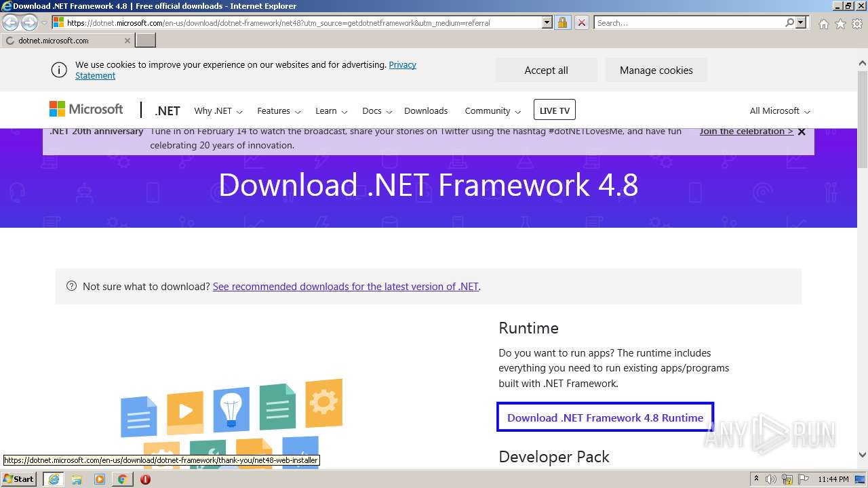This screenshot has height=488, width=868.
Task: Click the page scrollbar down arrow
Action: (863, 455)
